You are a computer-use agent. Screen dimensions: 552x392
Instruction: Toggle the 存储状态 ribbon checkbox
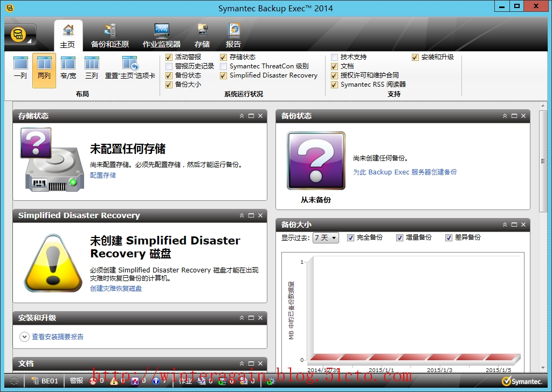pyautogui.click(x=223, y=57)
